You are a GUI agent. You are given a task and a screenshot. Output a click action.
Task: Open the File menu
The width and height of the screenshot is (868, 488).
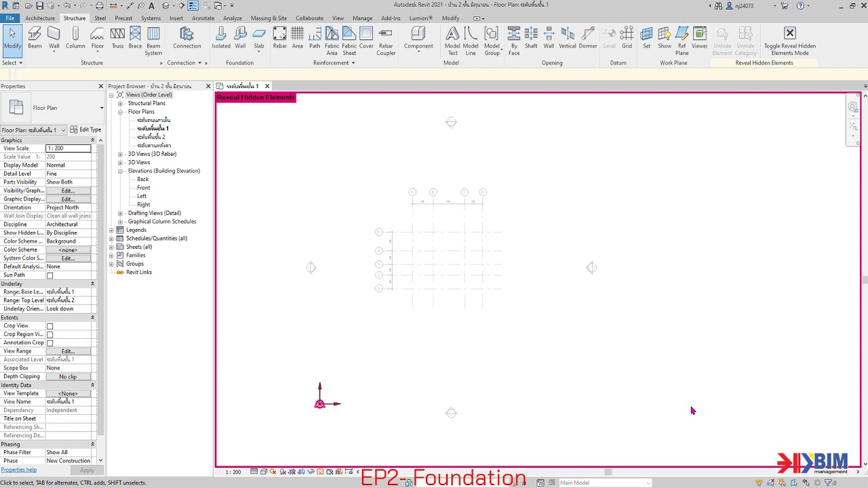click(10, 18)
